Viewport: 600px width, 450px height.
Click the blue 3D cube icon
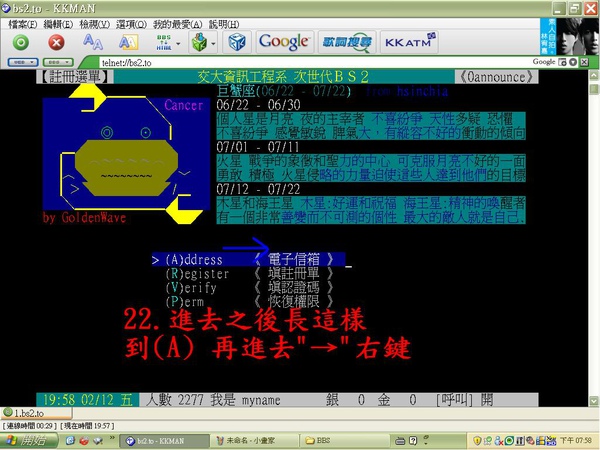[x=237, y=42]
